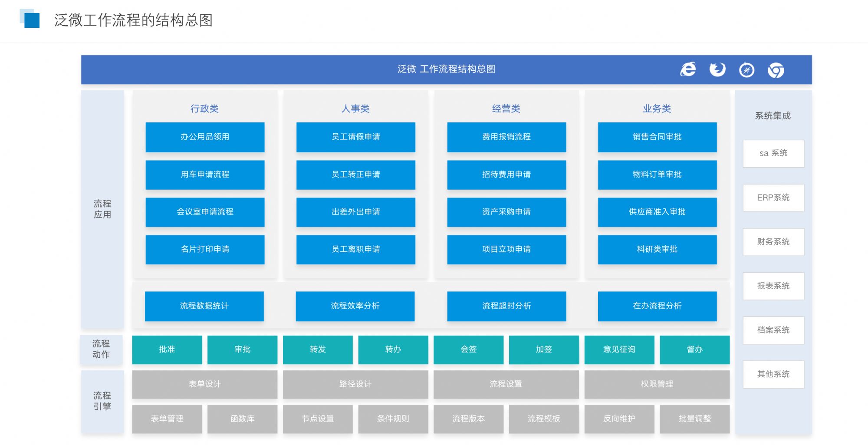Select the 流程数据统计 analysis block

point(204,306)
